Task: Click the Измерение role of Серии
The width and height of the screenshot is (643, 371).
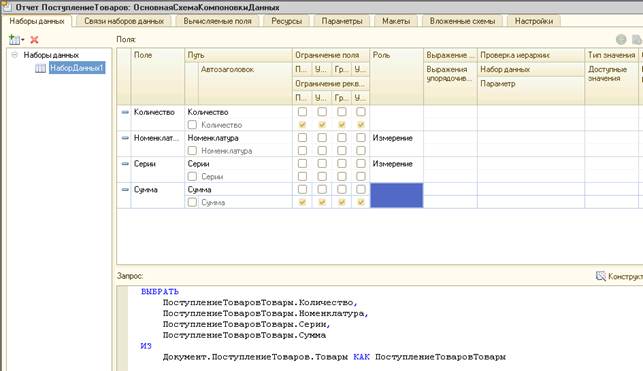Action: 392,164
